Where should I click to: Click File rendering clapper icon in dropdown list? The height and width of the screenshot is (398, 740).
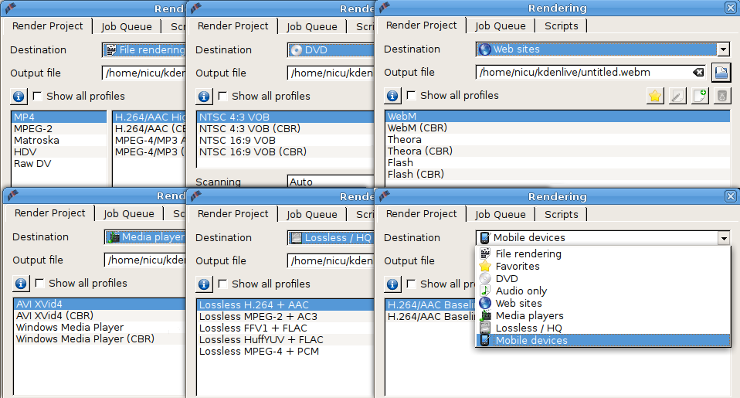point(485,254)
